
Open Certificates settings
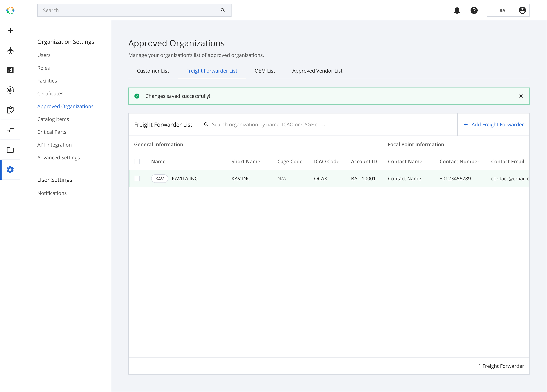(50, 94)
